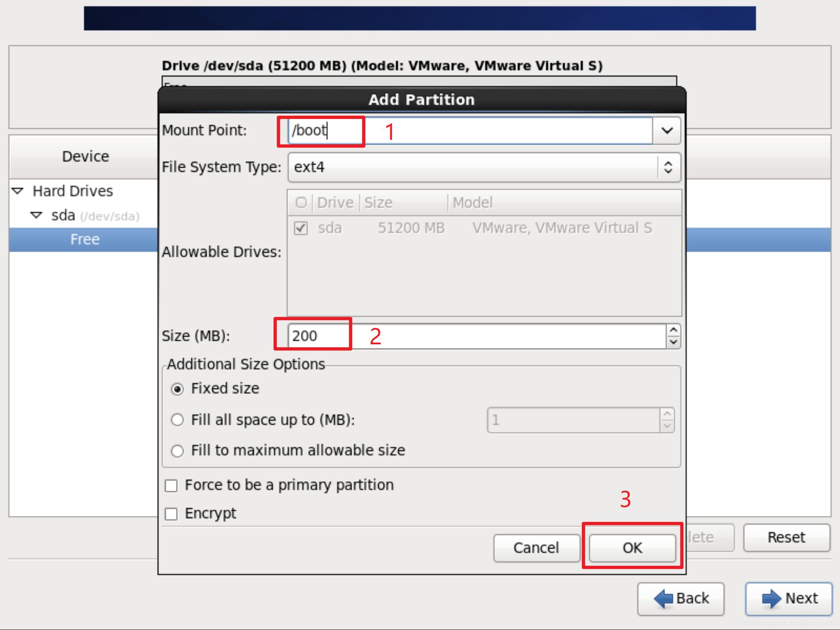This screenshot has width=840, height=630.
Task: Go Back with the left arrow button
Action: (x=681, y=599)
